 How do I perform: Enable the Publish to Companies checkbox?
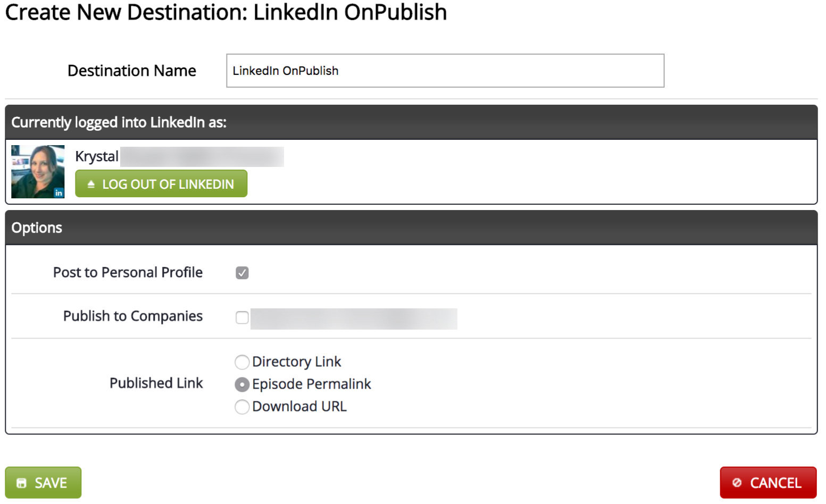point(242,317)
